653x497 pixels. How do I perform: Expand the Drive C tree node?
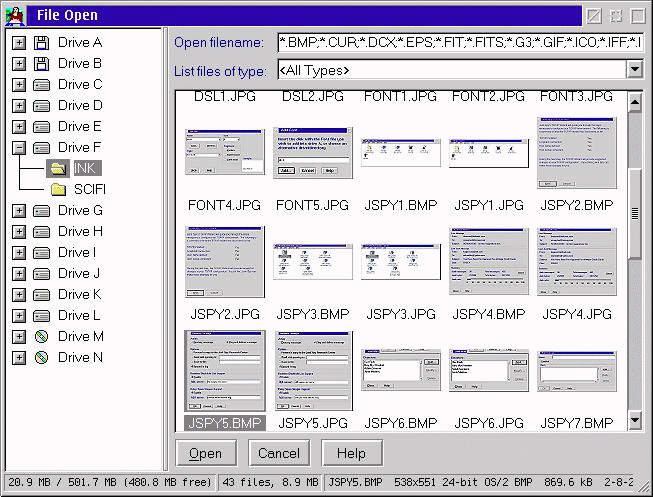pyautogui.click(x=18, y=85)
